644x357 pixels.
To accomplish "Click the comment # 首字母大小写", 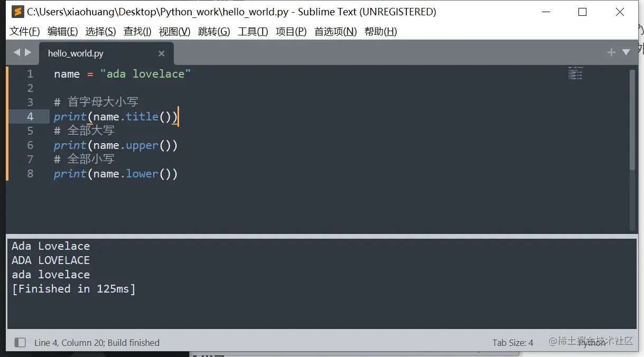I will pyautogui.click(x=96, y=102).
